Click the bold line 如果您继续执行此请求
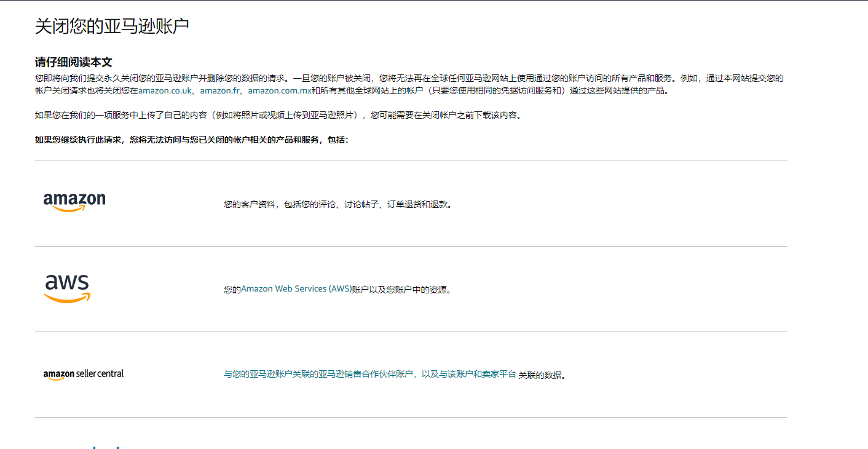Screen dimensions: 868x449 pyautogui.click(x=192, y=140)
